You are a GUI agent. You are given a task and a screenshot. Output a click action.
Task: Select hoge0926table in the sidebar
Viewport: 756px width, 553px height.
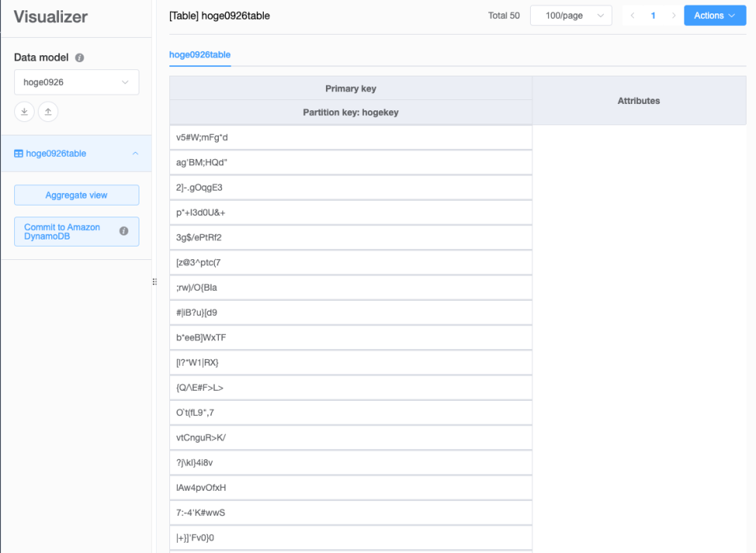click(76, 154)
